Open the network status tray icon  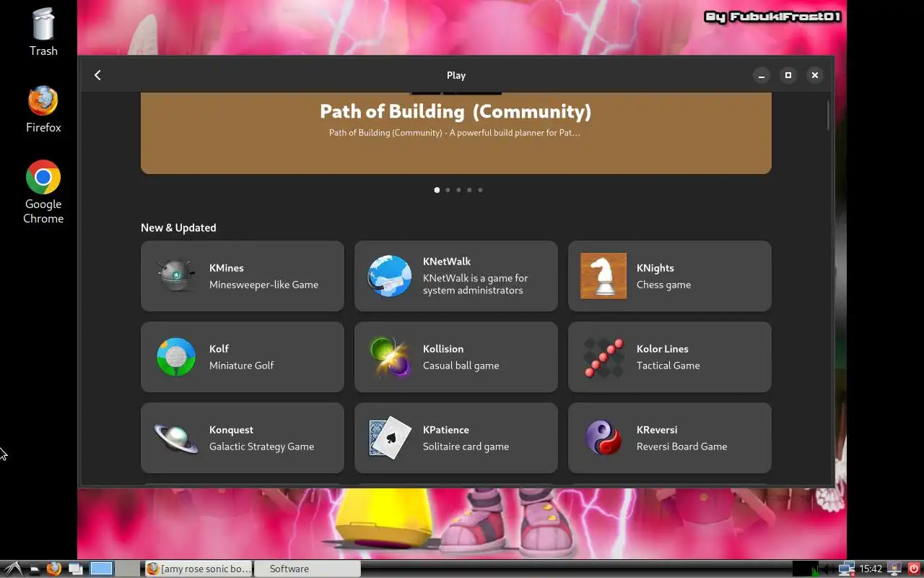[x=847, y=569]
